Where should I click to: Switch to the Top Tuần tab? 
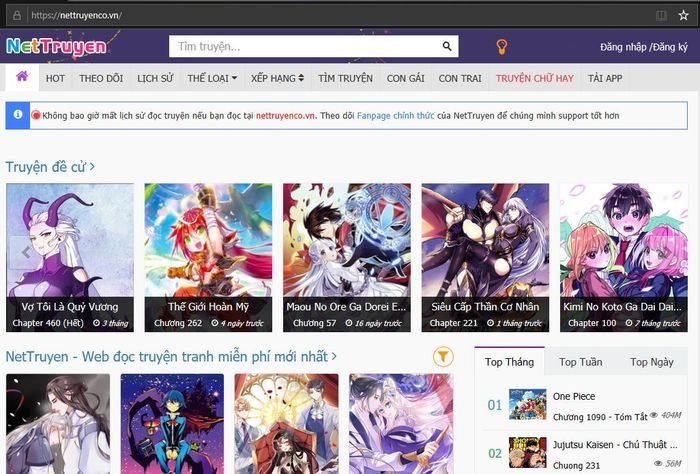point(580,362)
